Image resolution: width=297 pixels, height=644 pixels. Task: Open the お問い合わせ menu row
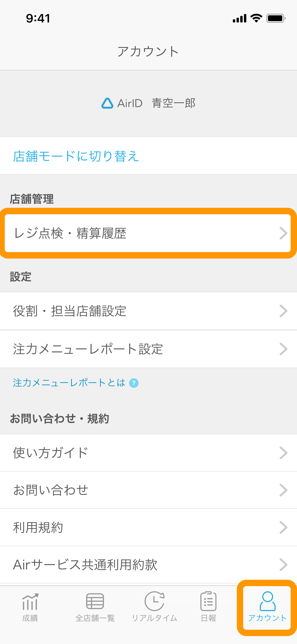(x=148, y=490)
